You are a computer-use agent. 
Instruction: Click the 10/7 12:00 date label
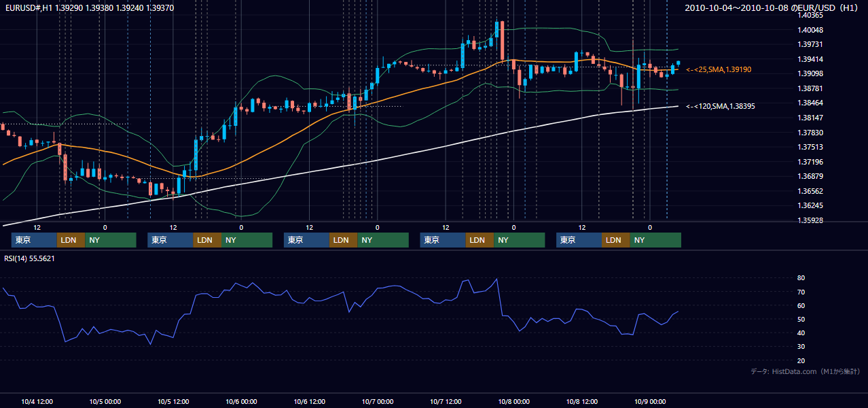pos(446,401)
